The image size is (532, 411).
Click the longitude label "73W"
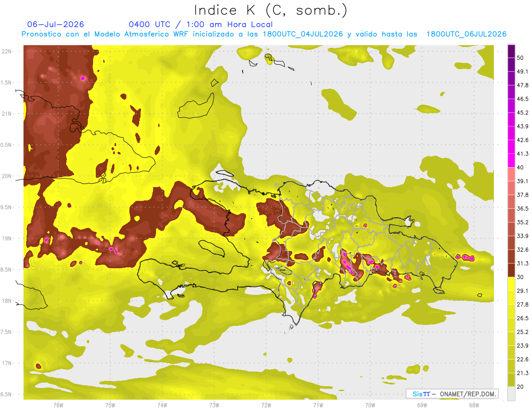pyautogui.click(x=214, y=405)
